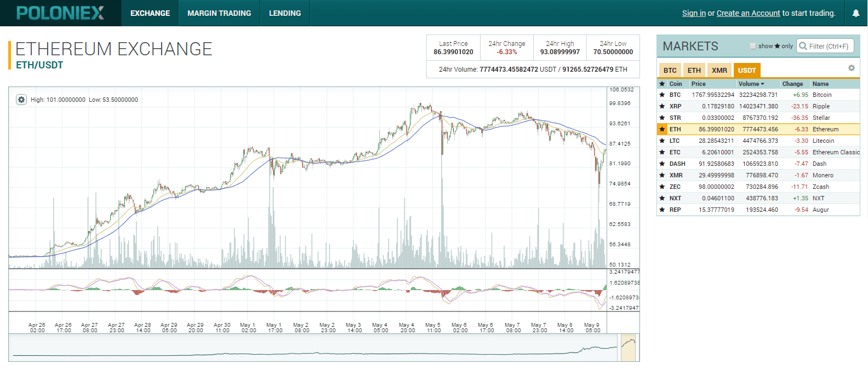Sort markets by Change column
868x370 pixels.
tap(792, 84)
